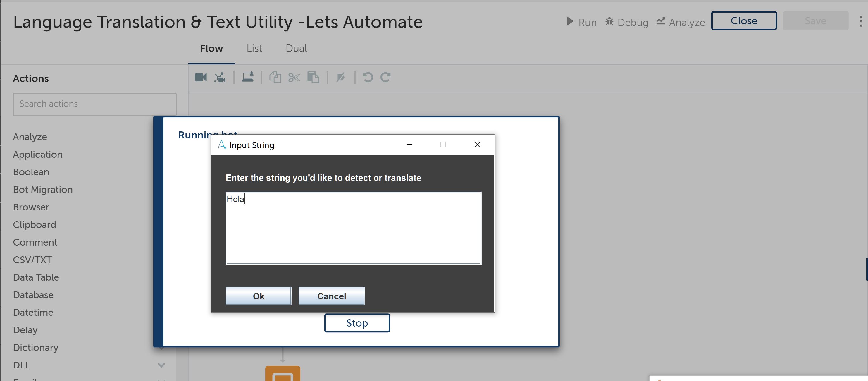Viewport: 868px width, 381px height.
Task: Click the Debug button in header
Action: [627, 22]
